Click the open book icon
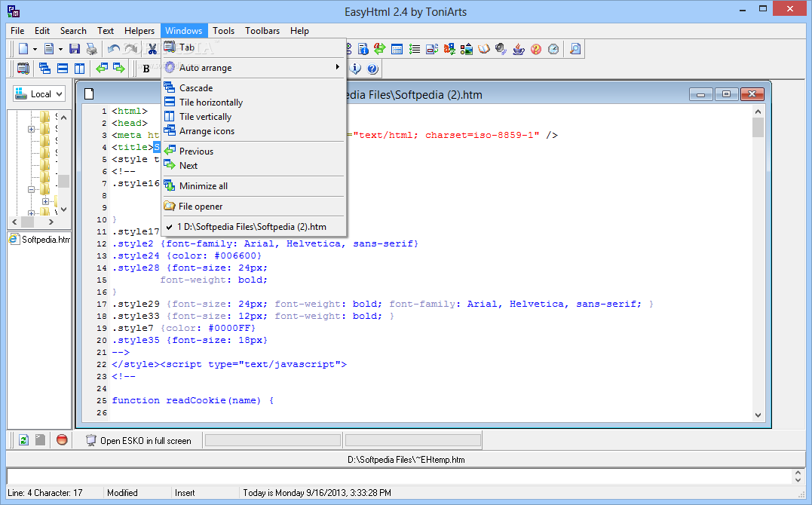The height and width of the screenshot is (505, 812). pos(484,49)
